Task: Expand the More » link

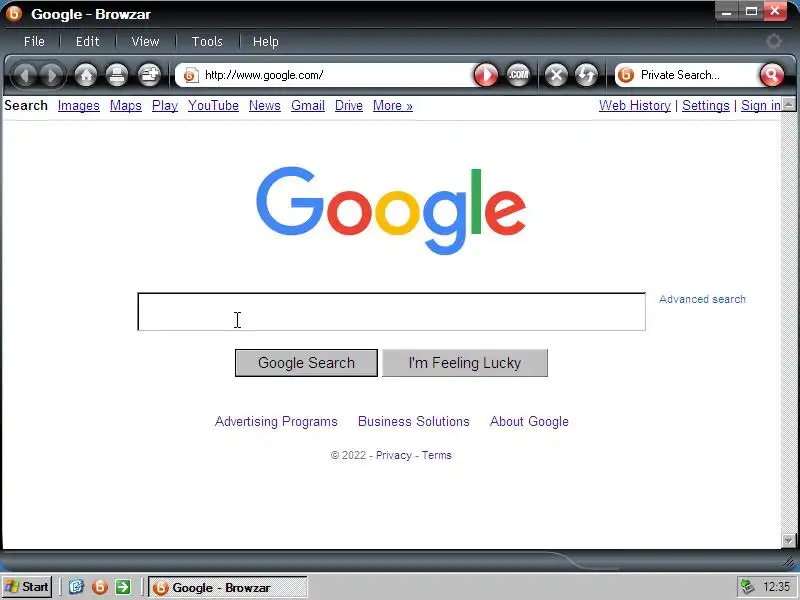Action: (393, 106)
